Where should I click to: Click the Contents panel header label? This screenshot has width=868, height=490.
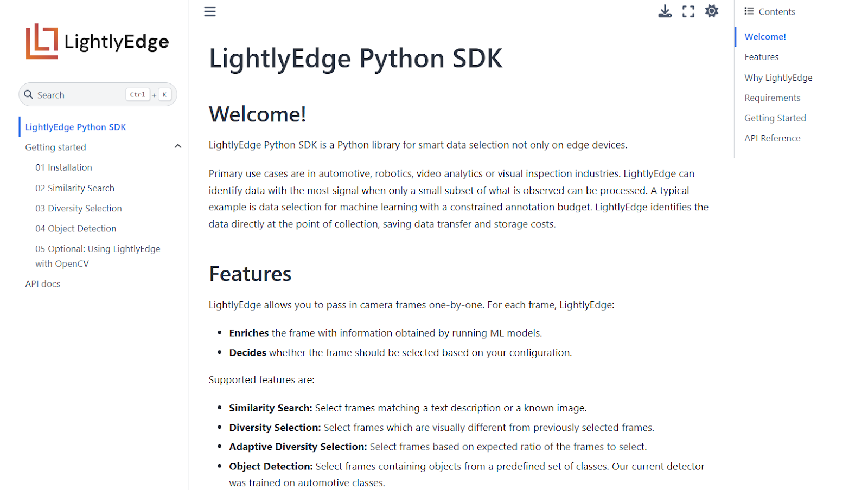click(776, 11)
